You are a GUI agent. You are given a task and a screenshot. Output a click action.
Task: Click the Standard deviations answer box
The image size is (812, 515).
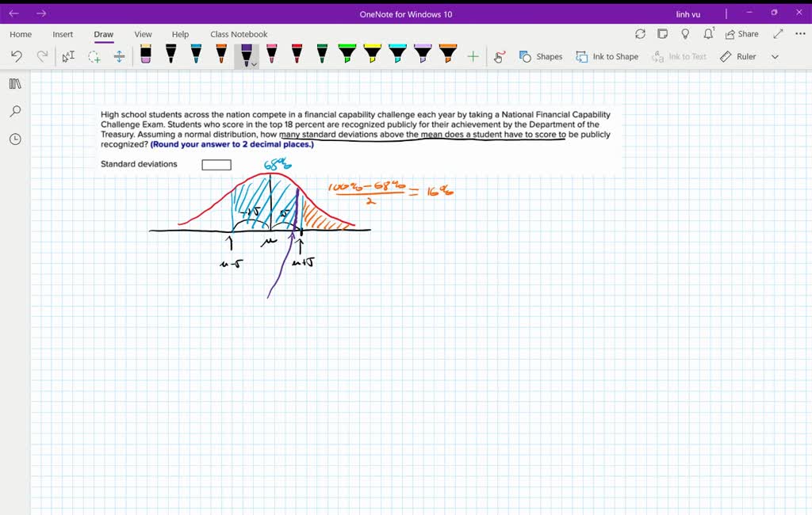tap(216, 165)
